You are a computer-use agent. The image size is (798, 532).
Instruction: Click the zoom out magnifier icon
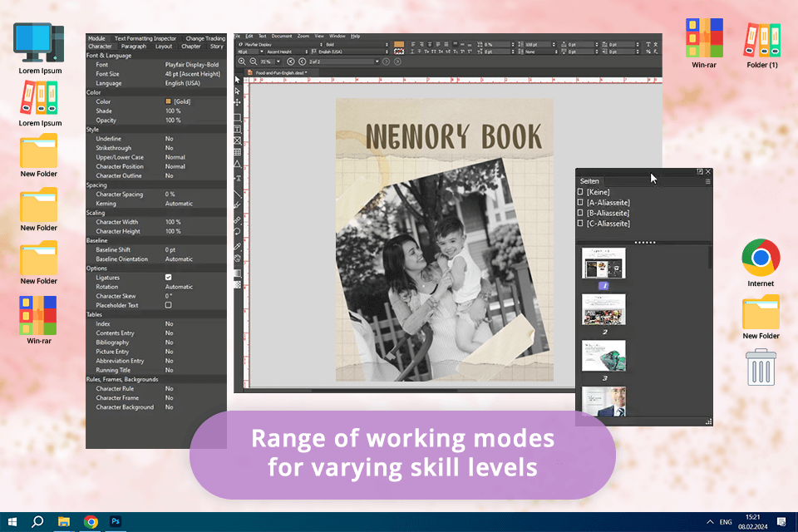(x=253, y=62)
